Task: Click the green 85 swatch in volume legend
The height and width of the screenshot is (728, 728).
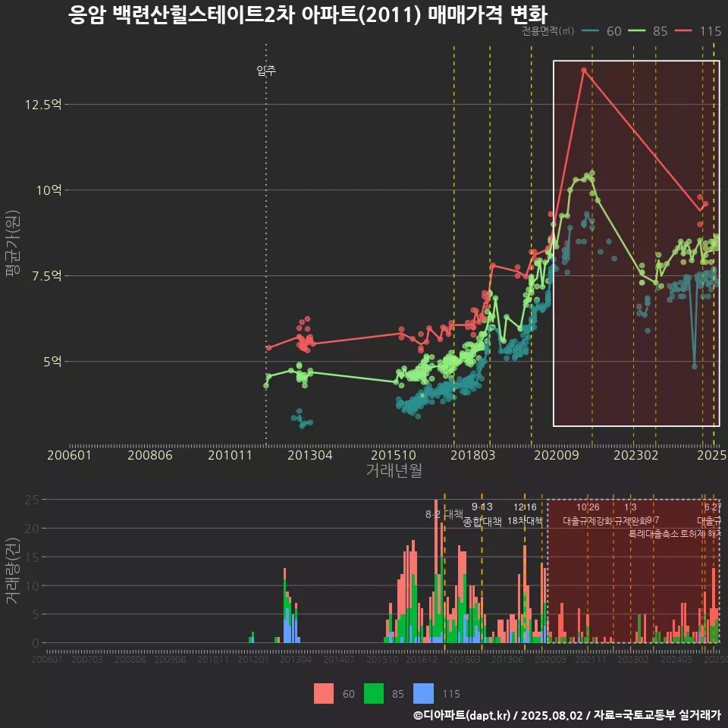Action: pos(374,694)
